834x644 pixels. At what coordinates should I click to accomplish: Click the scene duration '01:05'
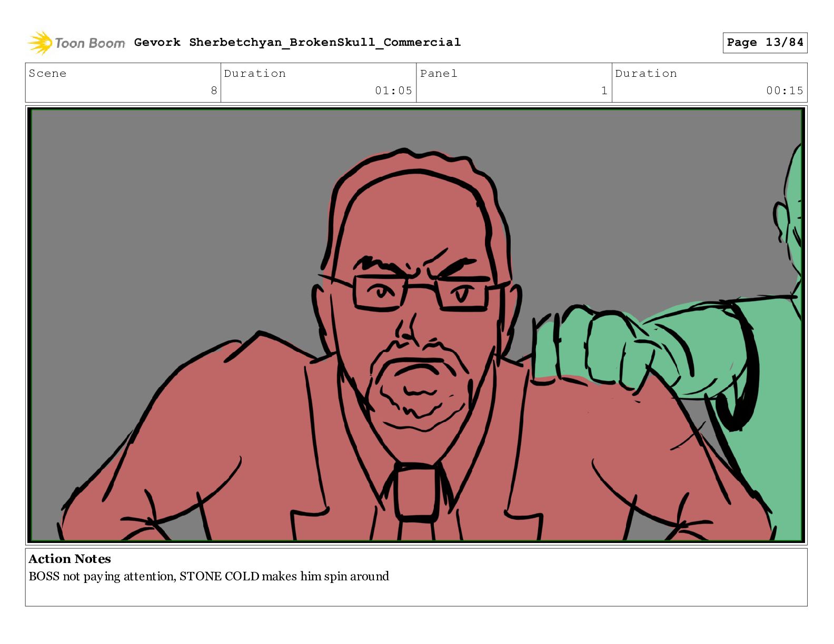point(393,90)
